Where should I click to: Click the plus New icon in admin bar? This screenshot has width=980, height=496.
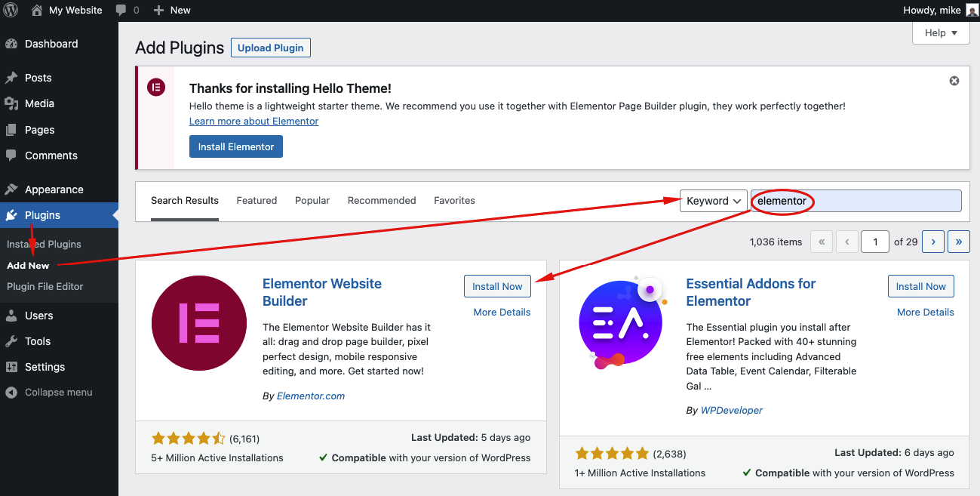click(x=158, y=11)
